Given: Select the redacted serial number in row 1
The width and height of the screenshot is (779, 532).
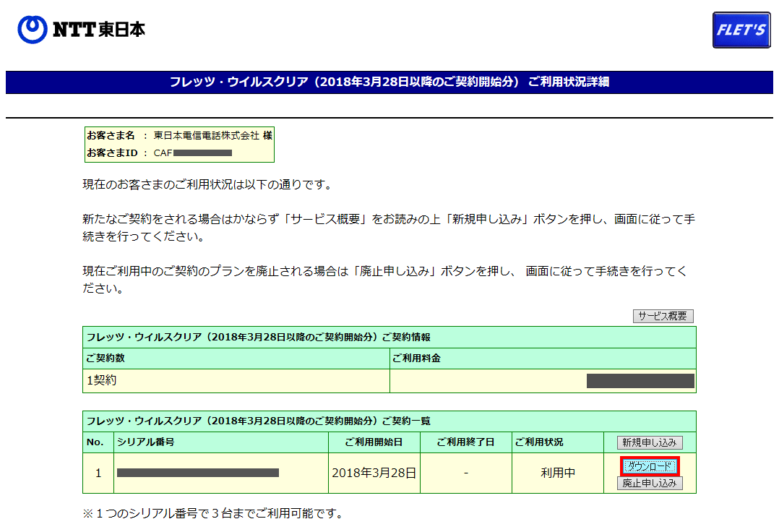Looking at the screenshot, I should 198,473.
